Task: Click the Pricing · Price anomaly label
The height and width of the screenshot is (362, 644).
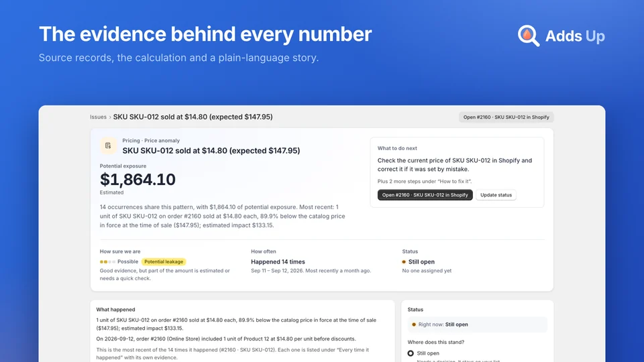Action: pos(151,140)
